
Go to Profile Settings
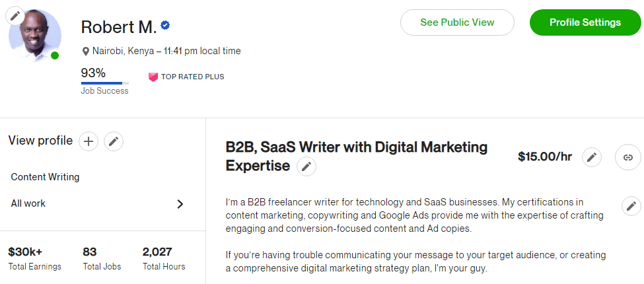(x=585, y=22)
